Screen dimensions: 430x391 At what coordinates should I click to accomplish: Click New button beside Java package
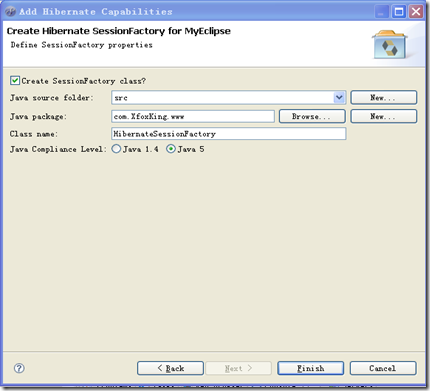click(384, 116)
